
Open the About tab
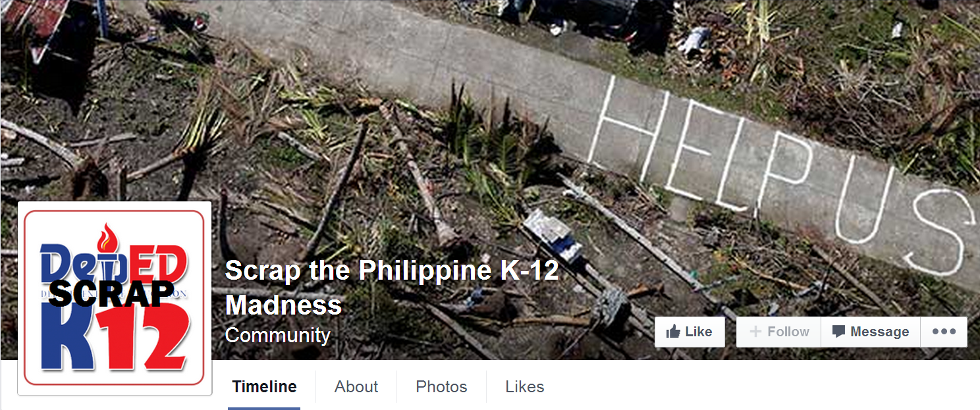coord(356,387)
